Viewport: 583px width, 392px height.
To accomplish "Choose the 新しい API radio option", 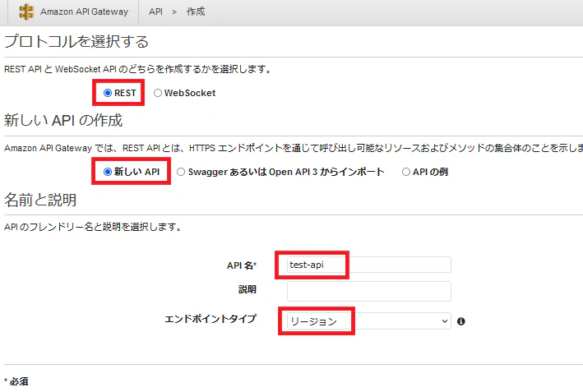I will [x=108, y=172].
